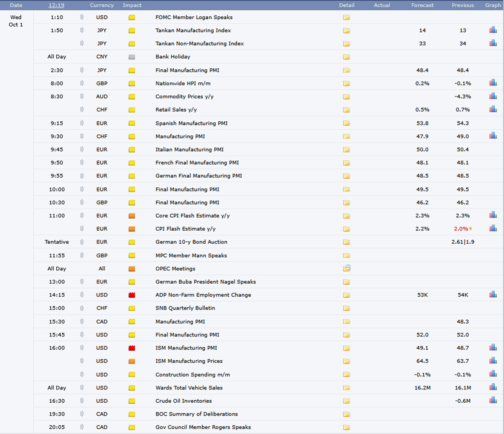
Task: Expand detail folder for OPEC Meetings
Action: point(346,268)
